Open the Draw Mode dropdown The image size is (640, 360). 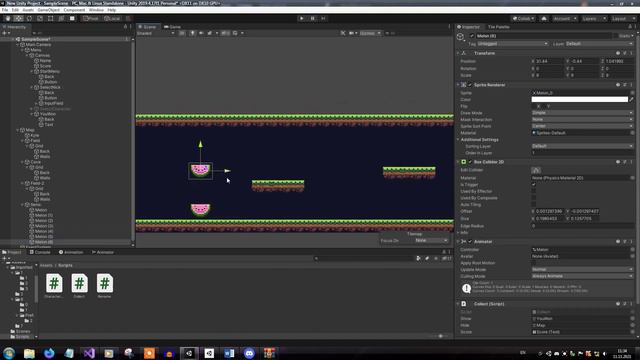(x=582, y=113)
